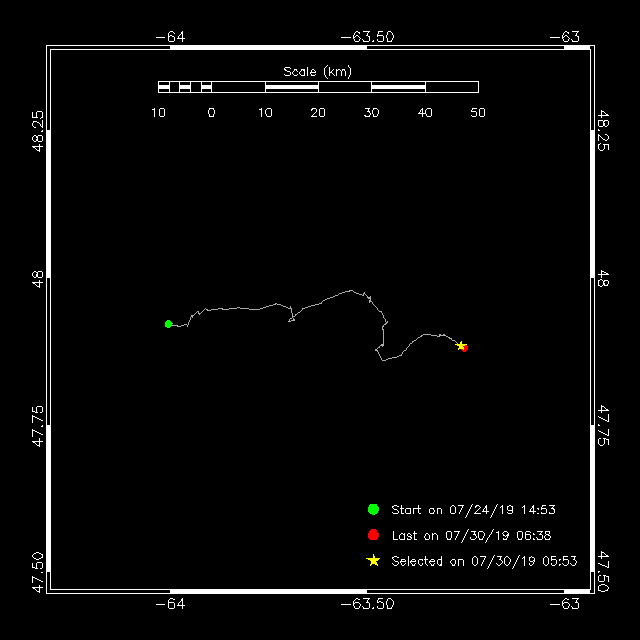Click the yellow star marker on the track
Screen dimensions: 640x640
[x=460, y=346]
